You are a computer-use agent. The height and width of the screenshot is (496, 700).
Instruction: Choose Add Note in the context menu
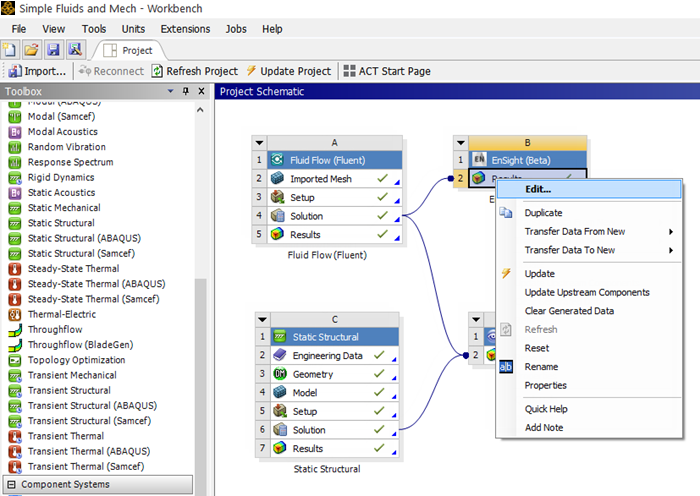[x=589, y=428]
